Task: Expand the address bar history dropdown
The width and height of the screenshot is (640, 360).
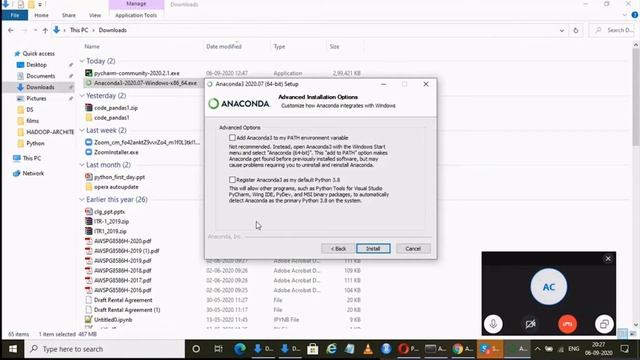Action: [x=562, y=30]
